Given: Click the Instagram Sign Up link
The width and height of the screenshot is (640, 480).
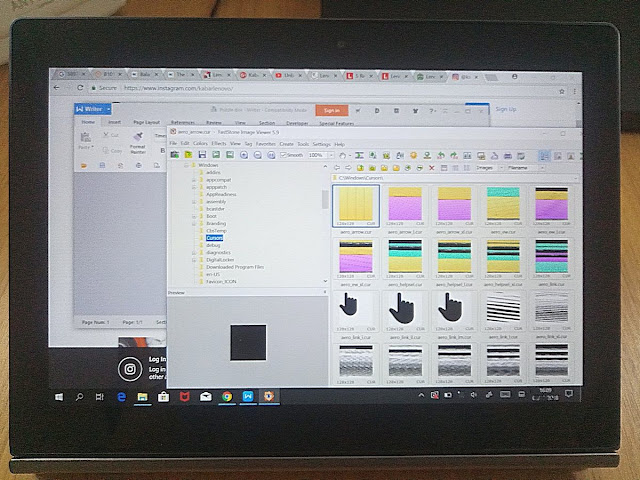Looking at the screenshot, I should tap(506, 109).
